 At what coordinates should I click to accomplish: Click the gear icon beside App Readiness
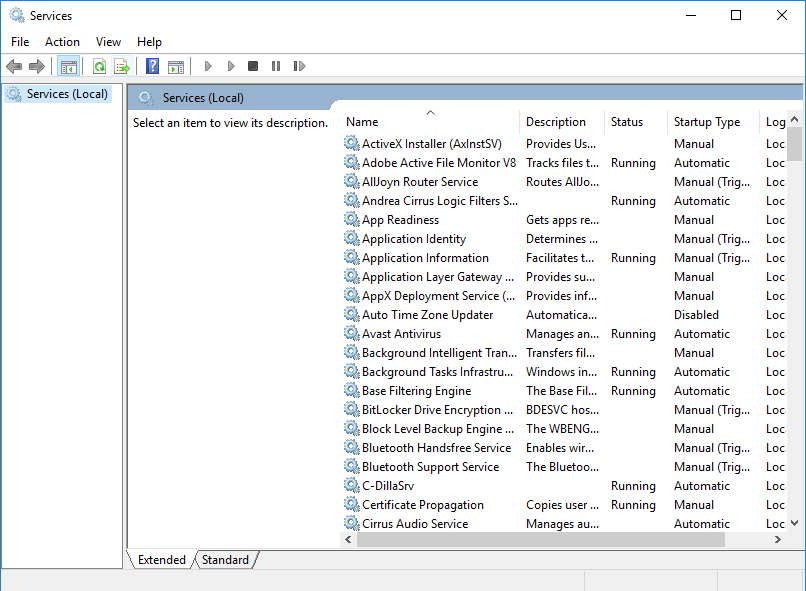[x=352, y=219]
